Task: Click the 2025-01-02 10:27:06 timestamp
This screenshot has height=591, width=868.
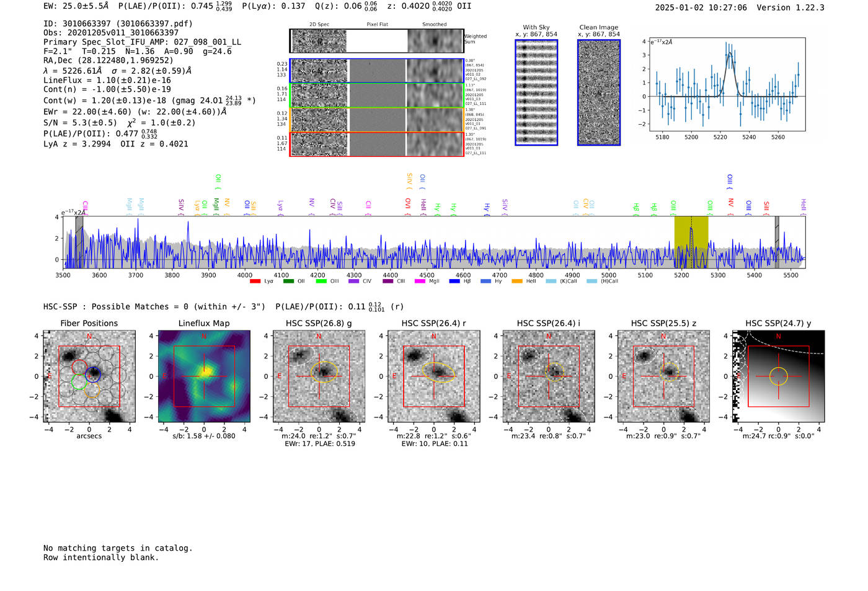Action: click(701, 7)
